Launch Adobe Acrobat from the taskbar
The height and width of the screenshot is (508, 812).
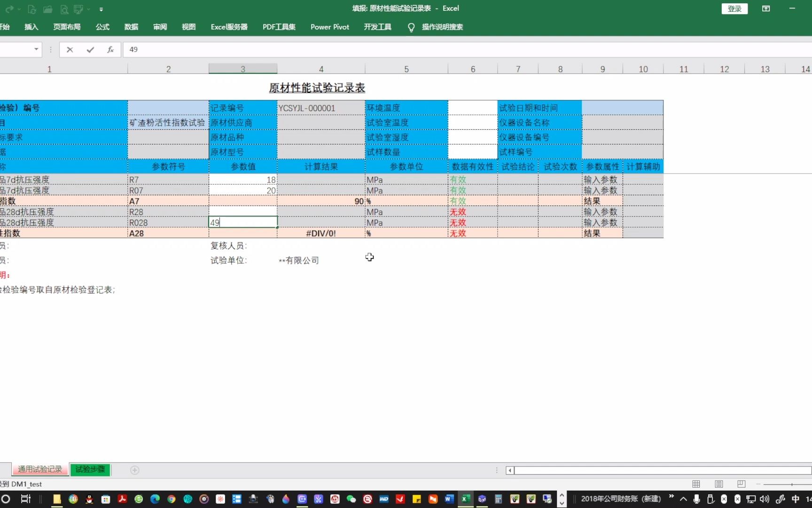click(122, 499)
